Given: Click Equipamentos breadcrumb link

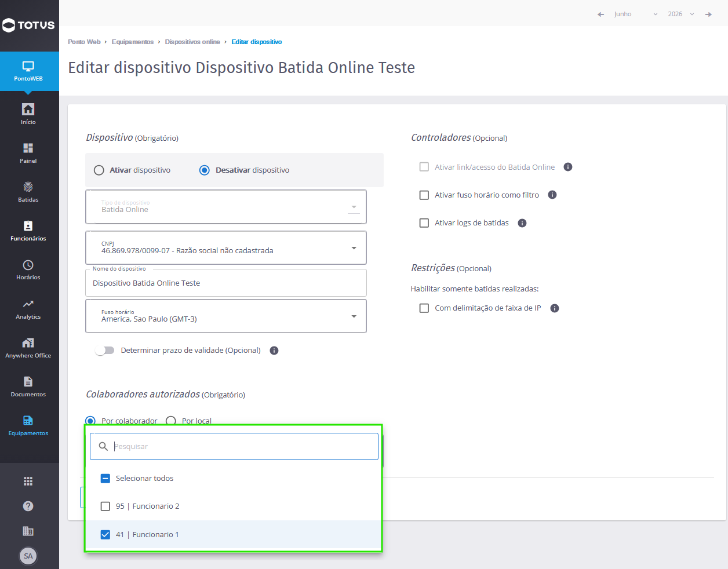Looking at the screenshot, I should pyautogui.click(x=133, y=42).
